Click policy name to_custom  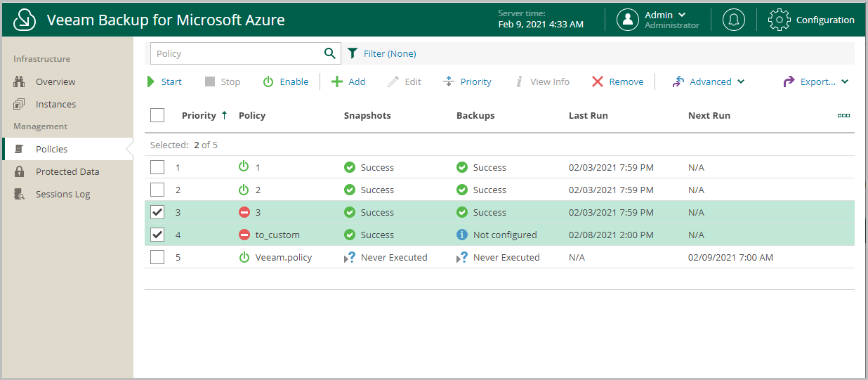click(x=277, y=235)
